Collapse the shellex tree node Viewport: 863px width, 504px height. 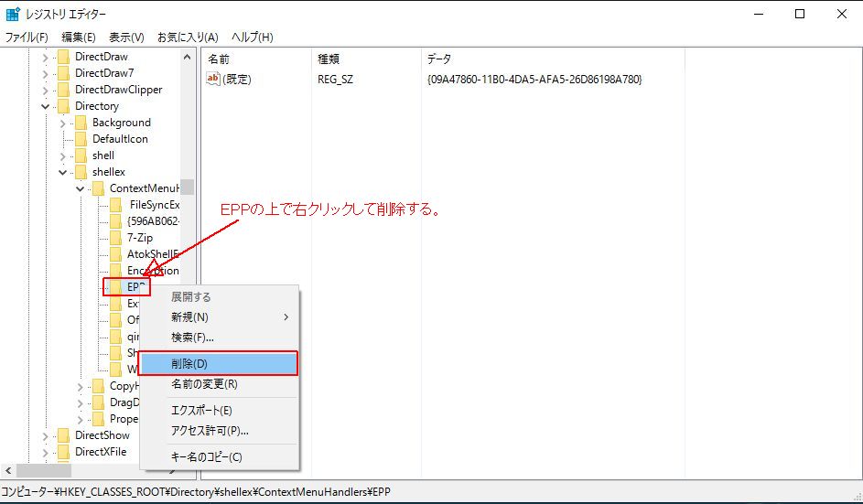click(63, 172)
